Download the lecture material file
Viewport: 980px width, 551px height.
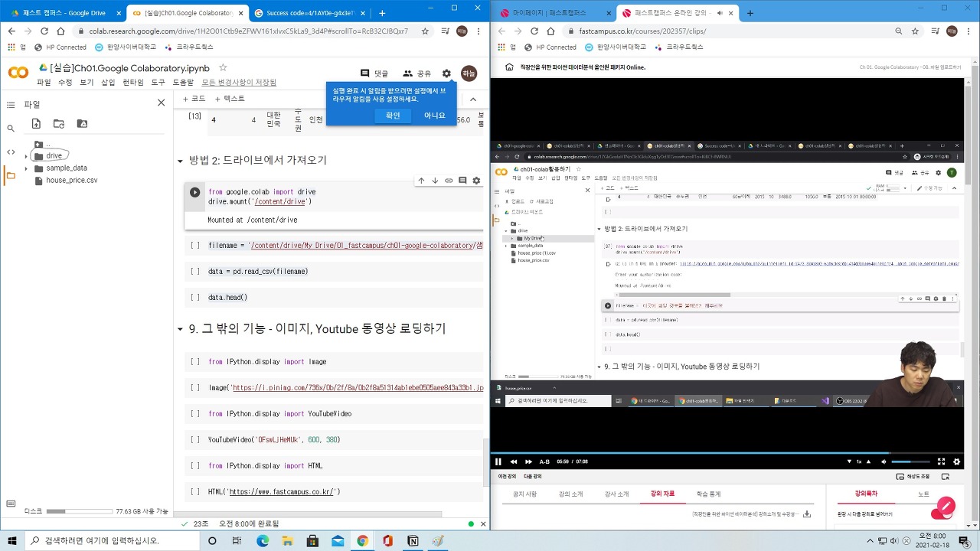tap(807, 514)
